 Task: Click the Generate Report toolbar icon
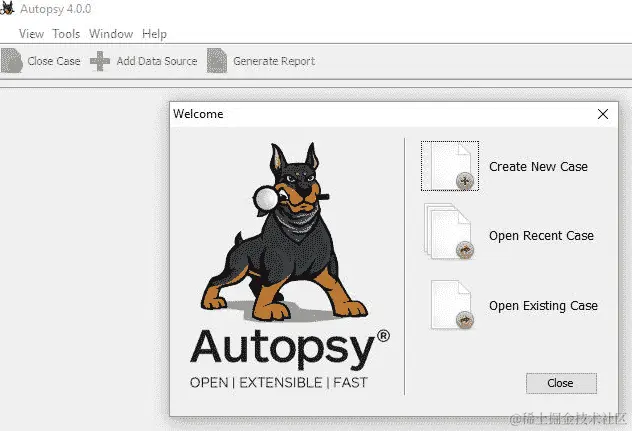[217, 61]
